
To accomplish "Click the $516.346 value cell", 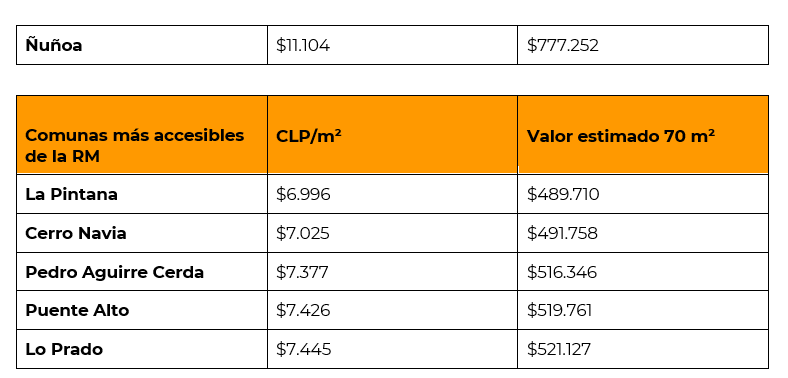I will pyautogui.click(x=643, y=272).
